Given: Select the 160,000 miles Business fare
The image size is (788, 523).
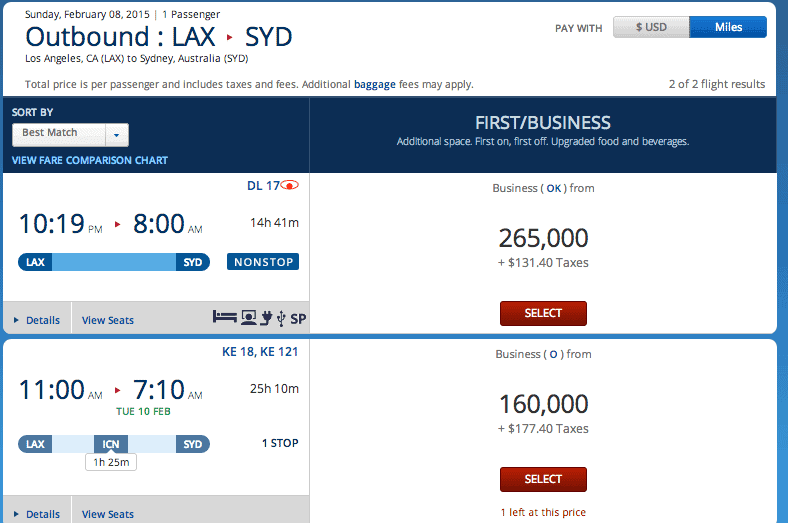Looking at the screenshot, I should click(x=543, y=479).
